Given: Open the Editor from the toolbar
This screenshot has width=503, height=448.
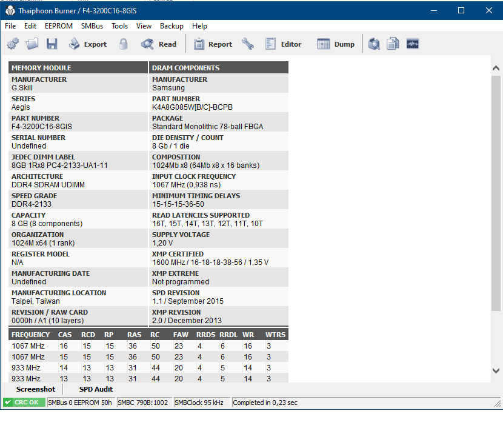Looking at the screenshot, I should pos(283,44).
